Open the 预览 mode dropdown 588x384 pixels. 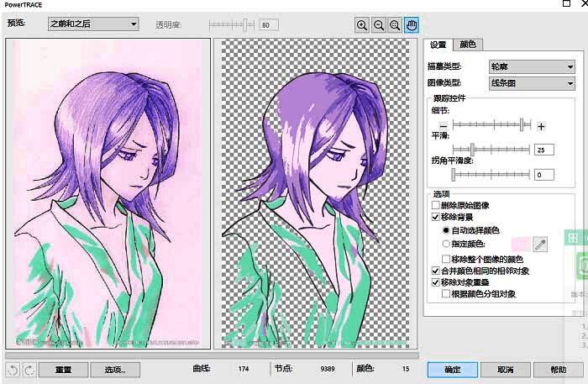[x=92, y=24]
